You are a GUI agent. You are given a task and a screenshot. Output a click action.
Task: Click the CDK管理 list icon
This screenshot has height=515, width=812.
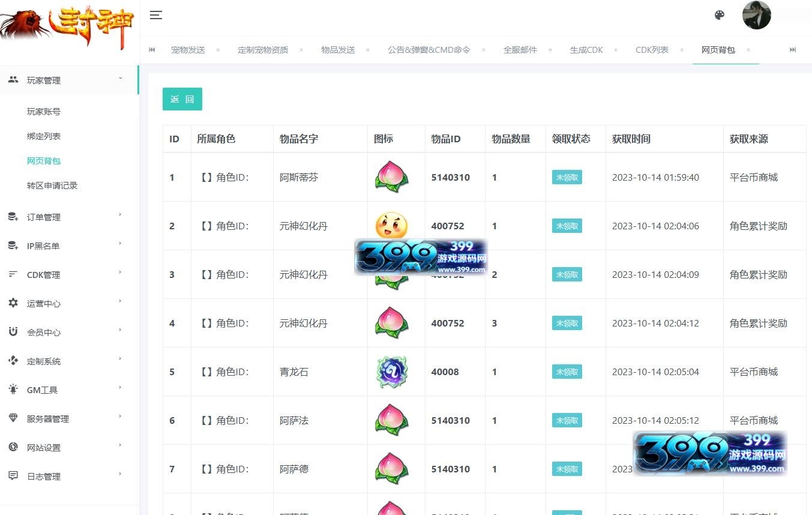[13, 274]
